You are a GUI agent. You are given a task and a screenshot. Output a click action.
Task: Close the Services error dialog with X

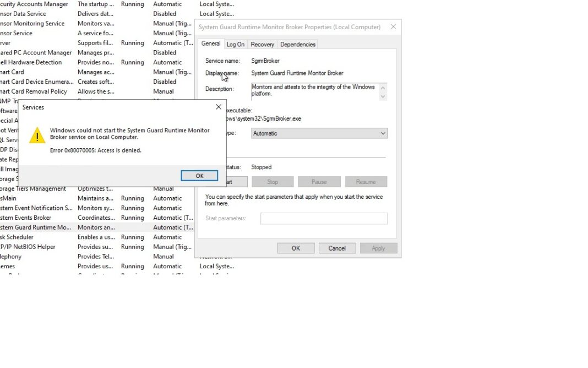(x=218, y=106)
